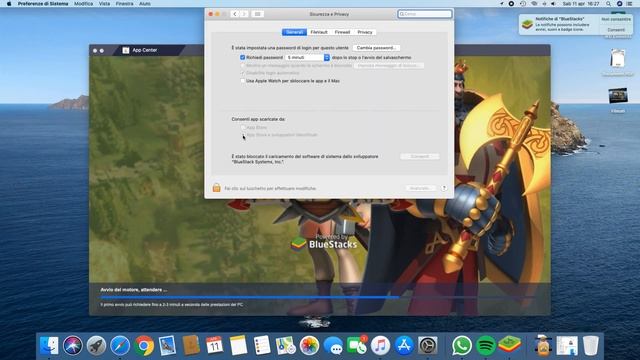Click the volume icon in menu bar
640x360 pixels.
[x=553, y=4]
